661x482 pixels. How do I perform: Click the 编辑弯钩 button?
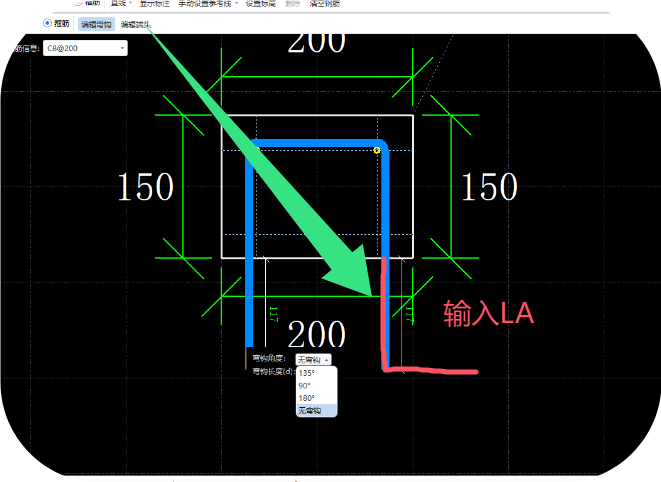97,24
